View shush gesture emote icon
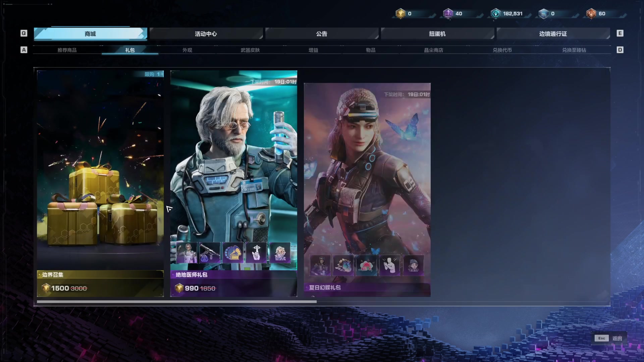The image size is (644, 362). (257, 253)
